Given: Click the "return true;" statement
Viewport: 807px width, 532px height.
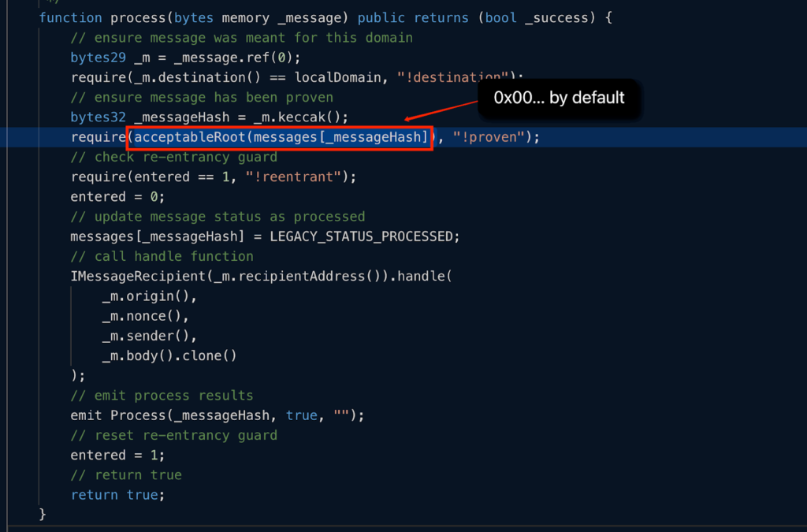Looking at the screenshot, I should tap(117, 495).
